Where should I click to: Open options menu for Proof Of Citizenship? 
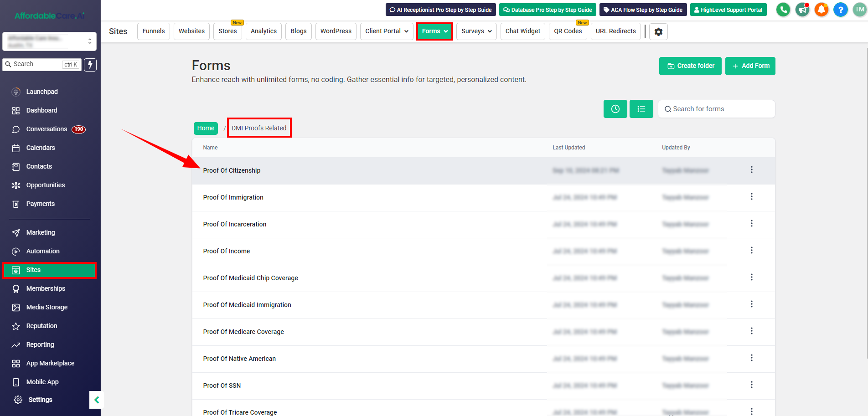pyautogui.click(x=751, y=170)
